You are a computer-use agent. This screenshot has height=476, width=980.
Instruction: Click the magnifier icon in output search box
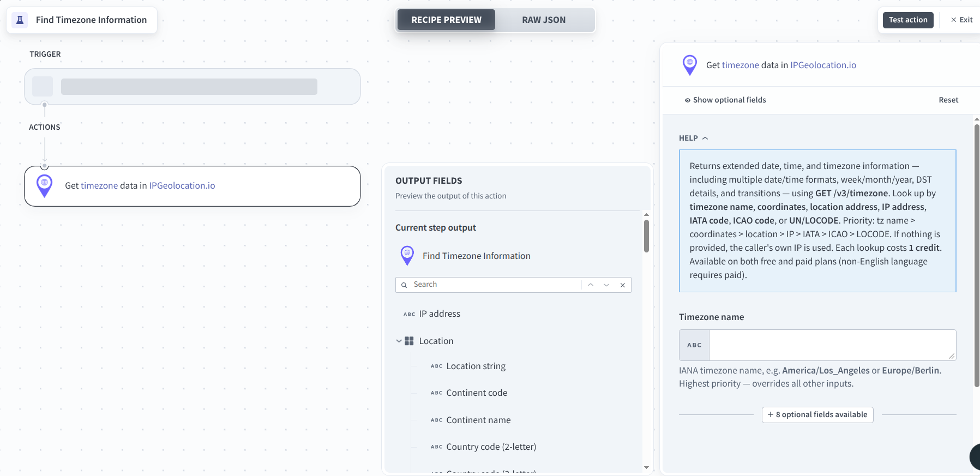[x=404, y=285]
